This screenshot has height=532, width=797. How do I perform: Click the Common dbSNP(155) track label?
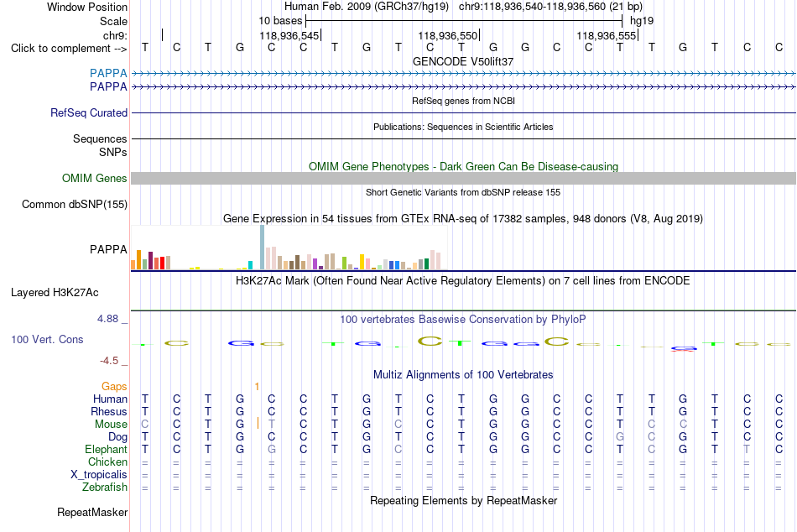point(75,205)
